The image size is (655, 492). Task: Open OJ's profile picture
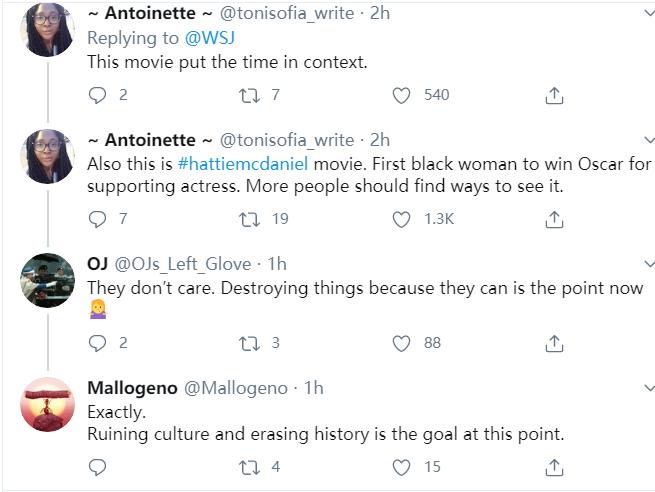coord(47,280)
